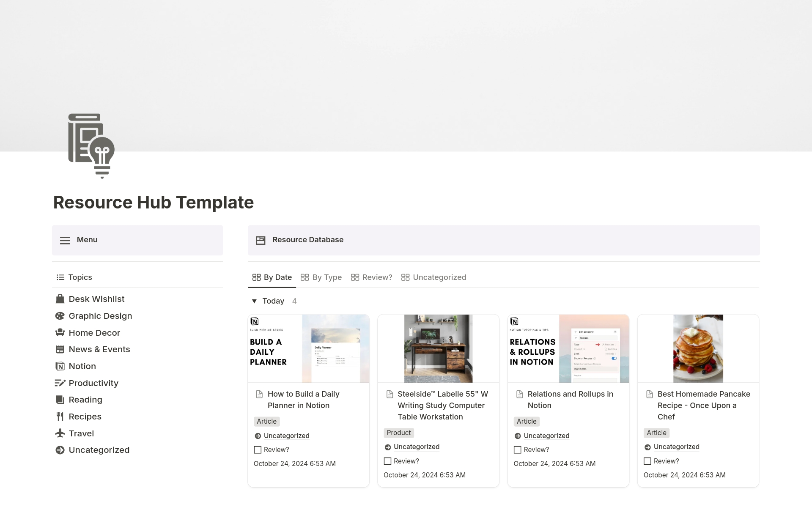Select the Desk Wishlist lock icon
This screenshot has width=812, height=507.
(x=60, y=299)
